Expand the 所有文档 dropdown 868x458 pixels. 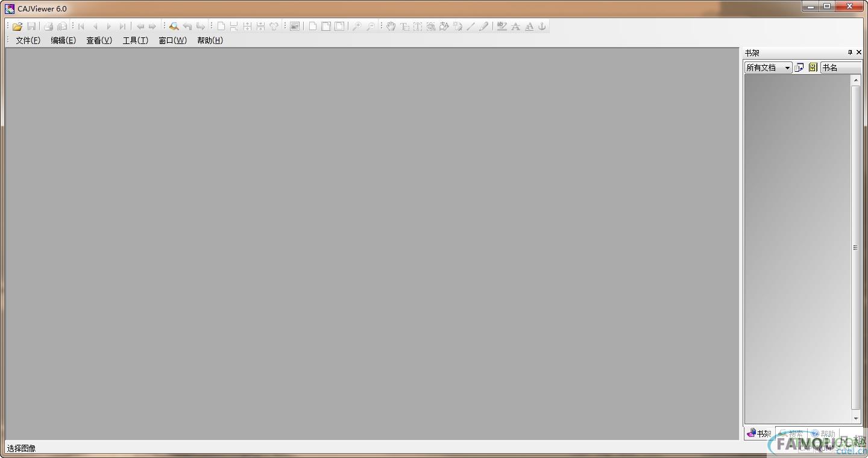point(787,67)
